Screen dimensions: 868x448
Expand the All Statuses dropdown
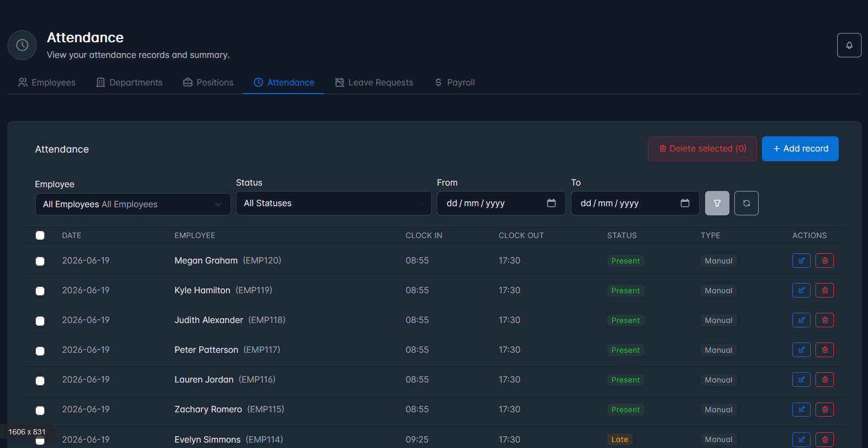pyautogui.click(x=334, y=203)
